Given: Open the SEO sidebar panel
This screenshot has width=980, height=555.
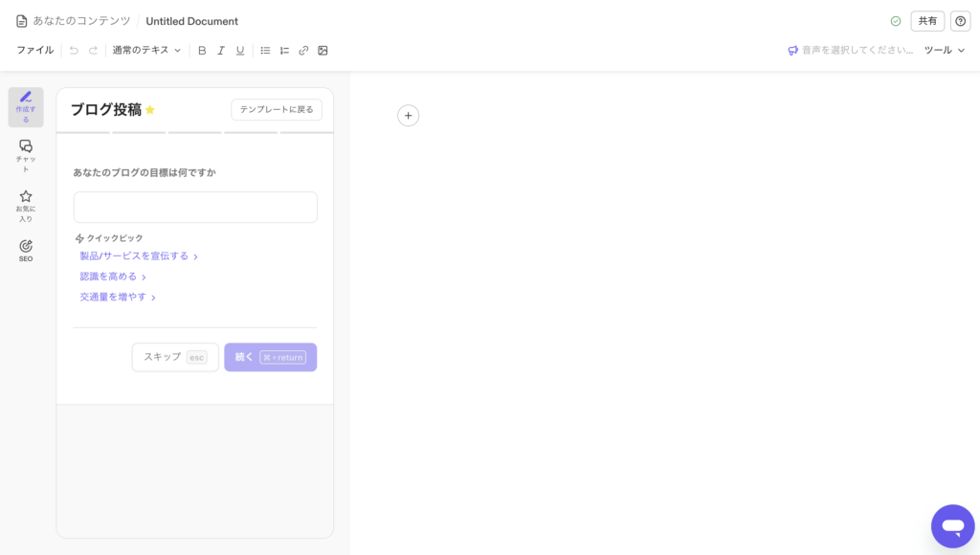Looking at the screenshot, I should tap(26, 251).
